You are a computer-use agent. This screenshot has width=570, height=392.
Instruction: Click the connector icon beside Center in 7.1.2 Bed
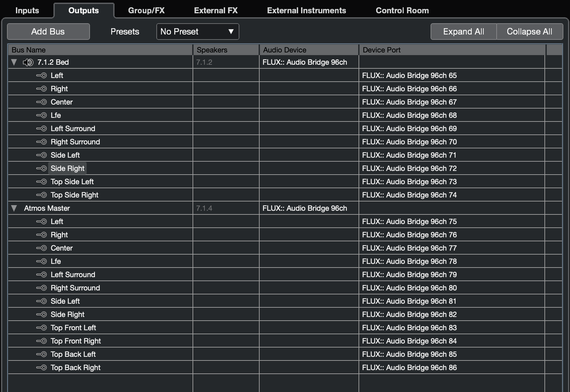point(41,102)
